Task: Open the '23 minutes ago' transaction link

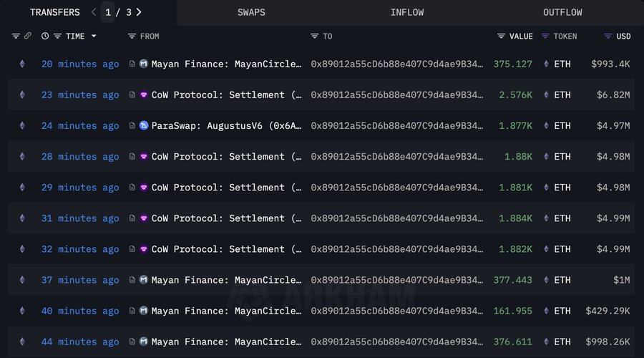Action: pyautogui.click(x=80, y=95)
